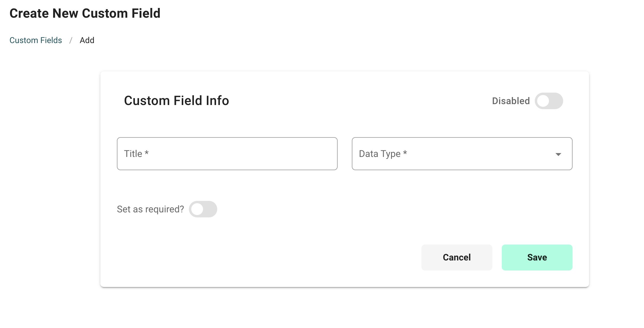Click the white knob of Disabled switch
The image size is (644, 328).
(543, 101)
